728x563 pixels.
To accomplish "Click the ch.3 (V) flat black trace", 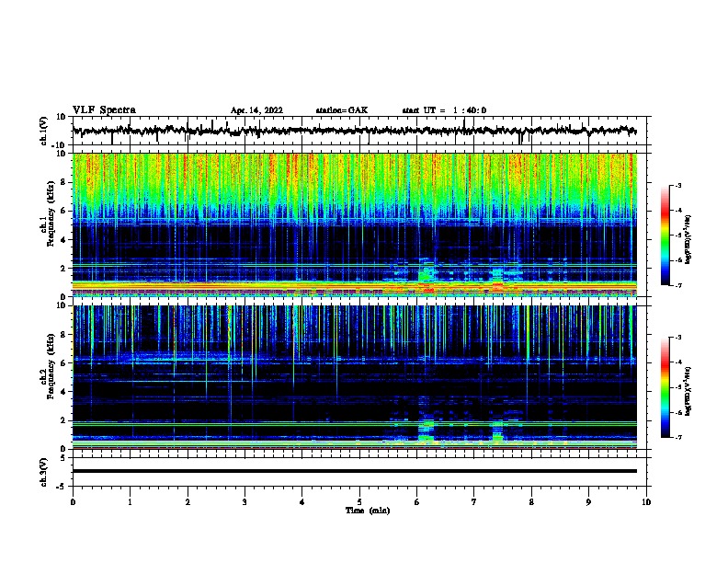I will [354, 471].
